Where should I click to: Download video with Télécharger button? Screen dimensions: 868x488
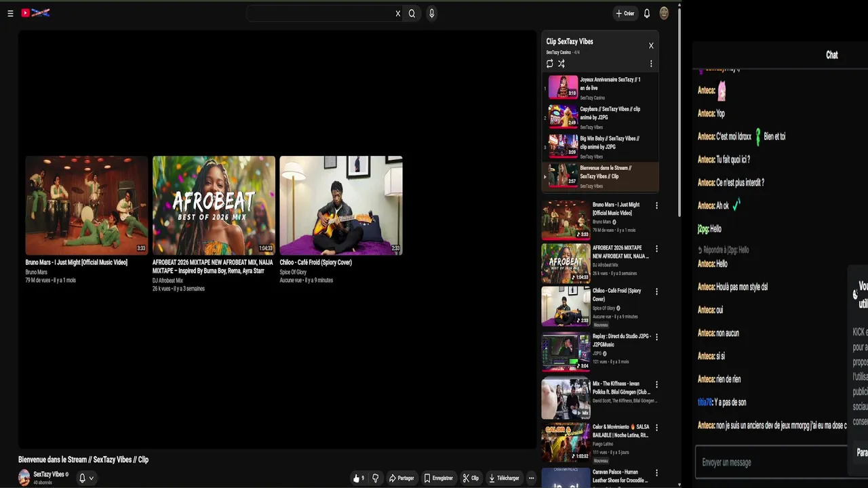pyautogui.click(x=504, y=478)
